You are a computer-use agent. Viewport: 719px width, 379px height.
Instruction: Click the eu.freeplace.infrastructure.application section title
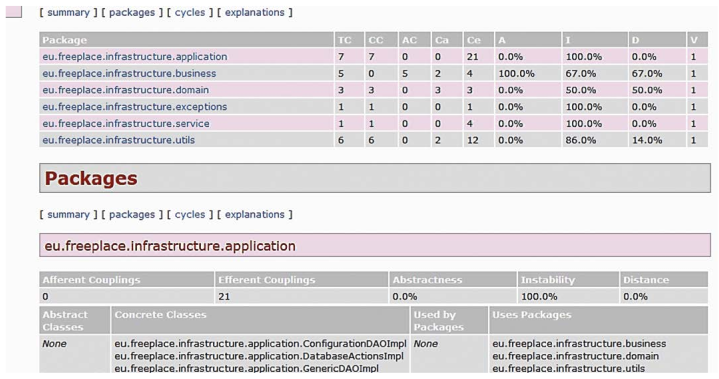pos(170,246)
